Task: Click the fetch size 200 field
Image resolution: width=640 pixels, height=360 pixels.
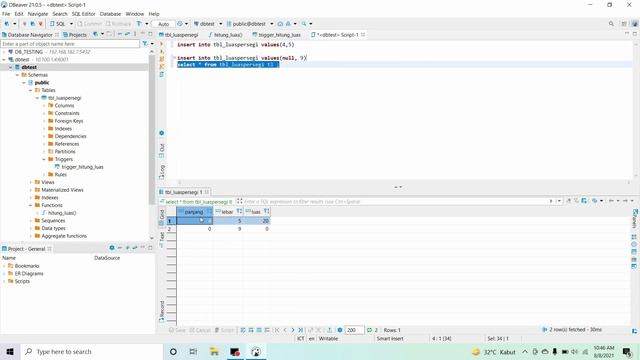Action: coord(354,330)
